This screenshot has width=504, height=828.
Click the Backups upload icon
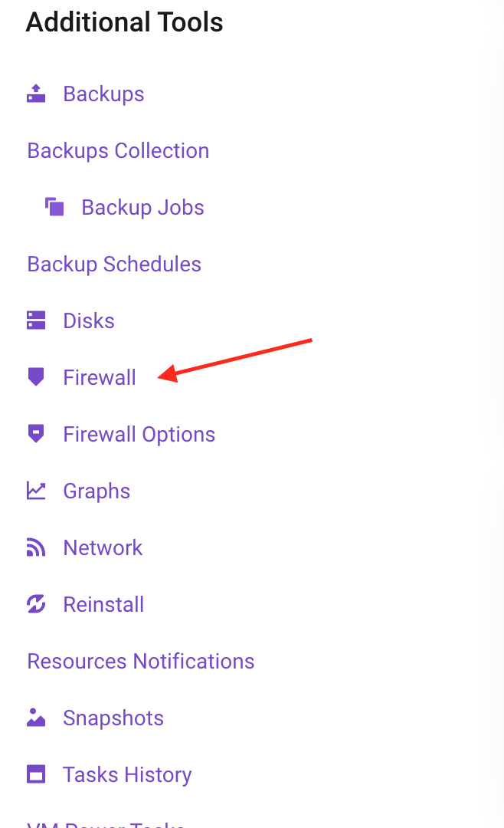(x=36, y=94)
